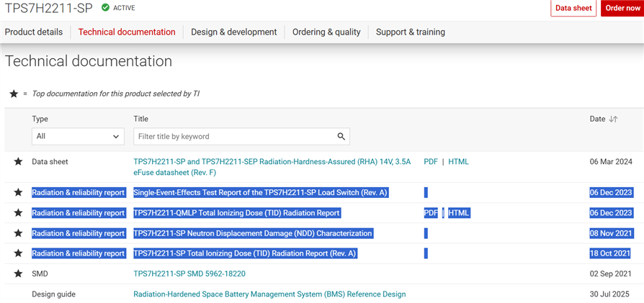Click the search magnifier in title filter
Screen dimensions: 644x303
[x=341, y=136]
